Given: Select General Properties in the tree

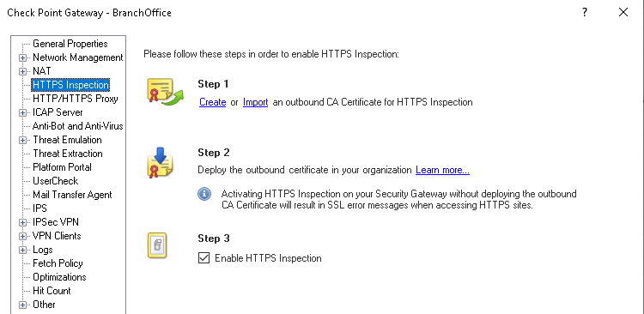Looking at the screenshot, I should tap(70, 44).
